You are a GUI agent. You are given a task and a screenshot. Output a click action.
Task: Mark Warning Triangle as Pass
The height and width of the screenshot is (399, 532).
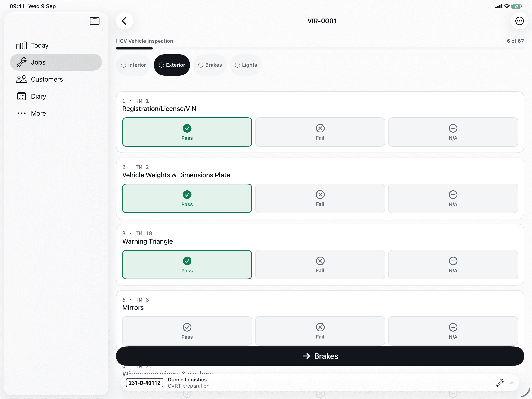point(187,265)
